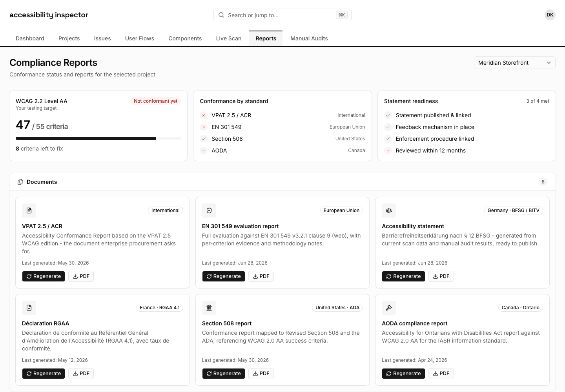
Task: Click the United States · ADA tag
Action: (x=337, y=308)
